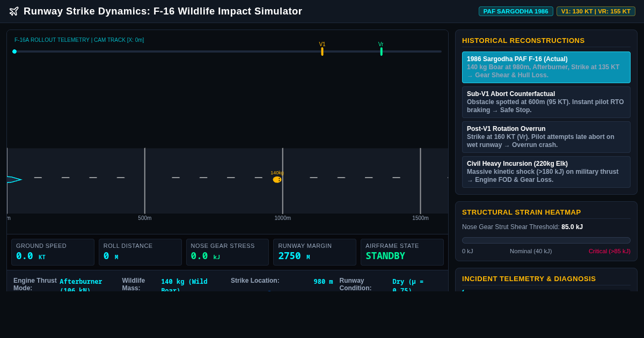Click the 1000m runway distance label
The width and height of the screenshot is (644, 338).
tap(283, 218)
